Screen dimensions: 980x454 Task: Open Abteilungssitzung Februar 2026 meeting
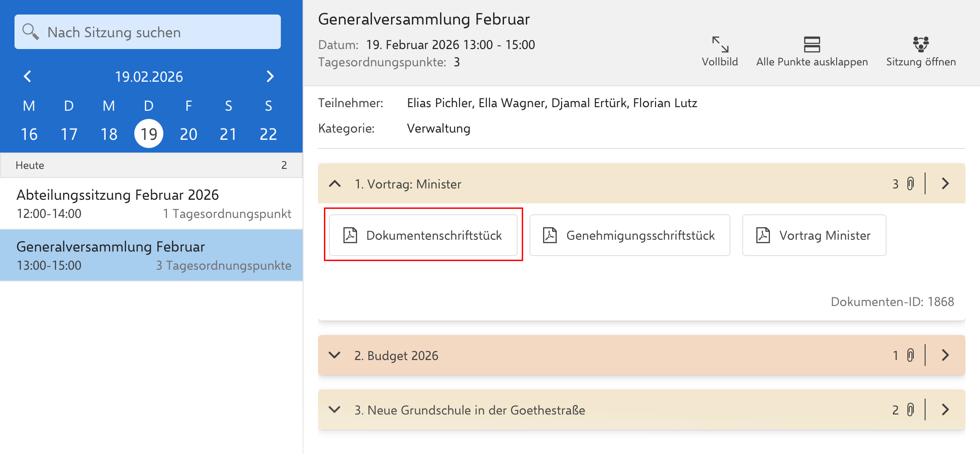click(152, 203)
